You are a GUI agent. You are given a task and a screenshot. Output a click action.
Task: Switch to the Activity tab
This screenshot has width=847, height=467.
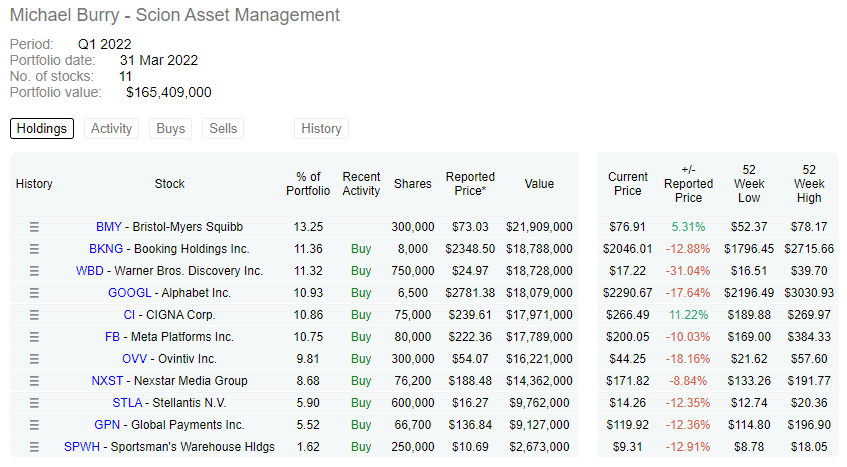click(x=111, y=128)
